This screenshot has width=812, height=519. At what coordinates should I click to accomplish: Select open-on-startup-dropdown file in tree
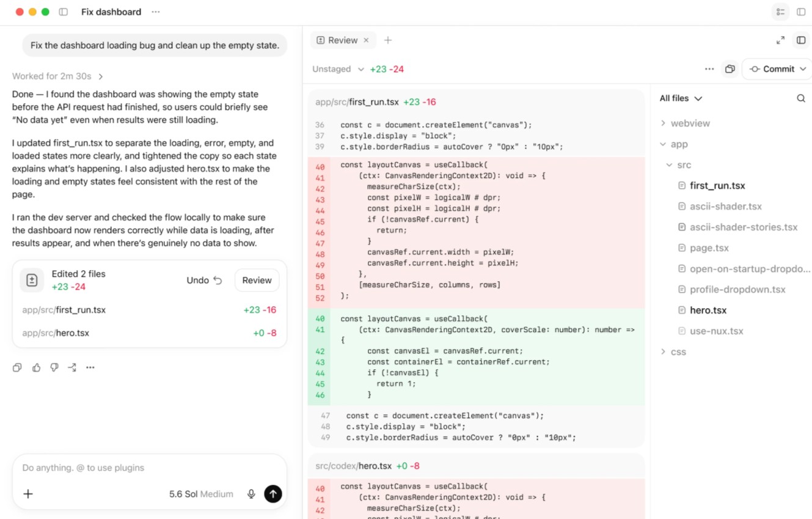(x=750, y=269)
